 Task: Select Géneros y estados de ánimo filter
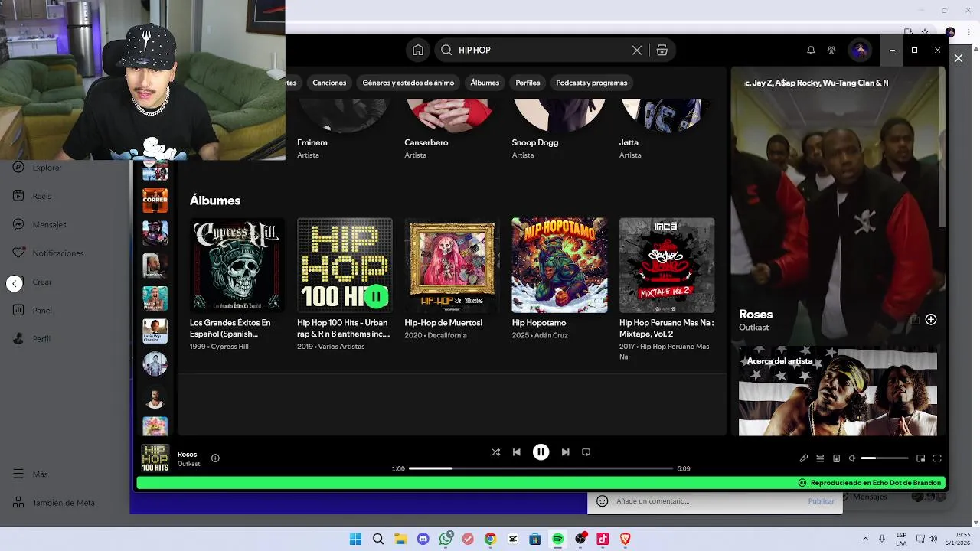408,83
